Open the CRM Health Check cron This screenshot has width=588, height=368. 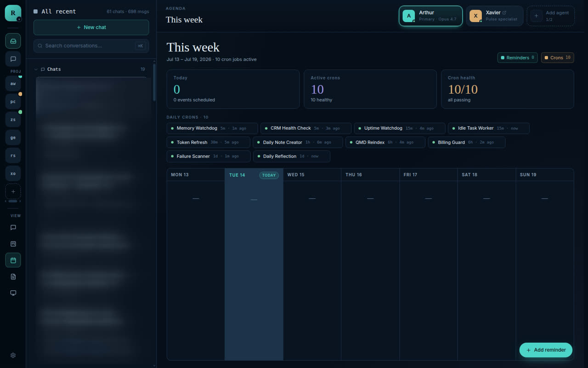pos(306,128)
